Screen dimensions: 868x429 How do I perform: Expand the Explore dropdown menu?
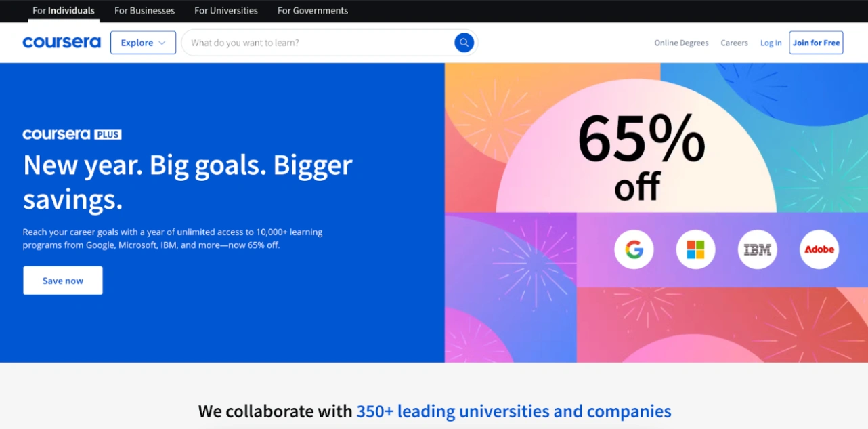(x=143, y=43)
